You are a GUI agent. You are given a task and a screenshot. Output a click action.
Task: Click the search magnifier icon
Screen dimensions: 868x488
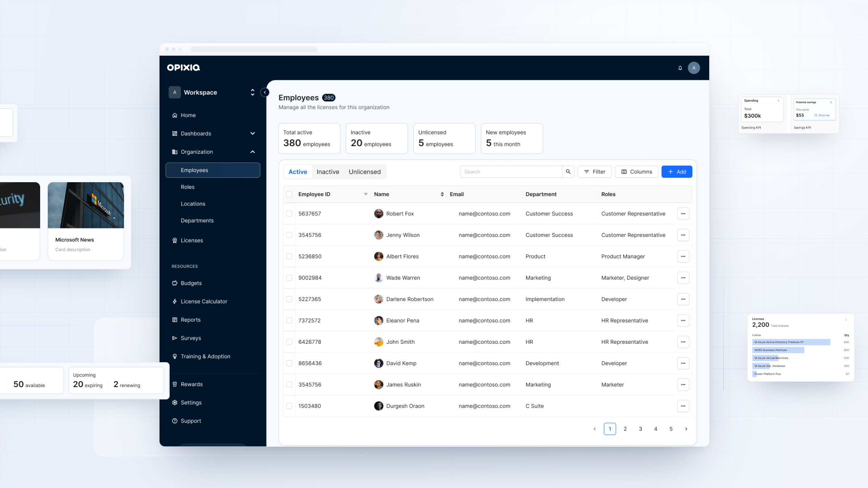pyautogui.click(x=568, y=172)
